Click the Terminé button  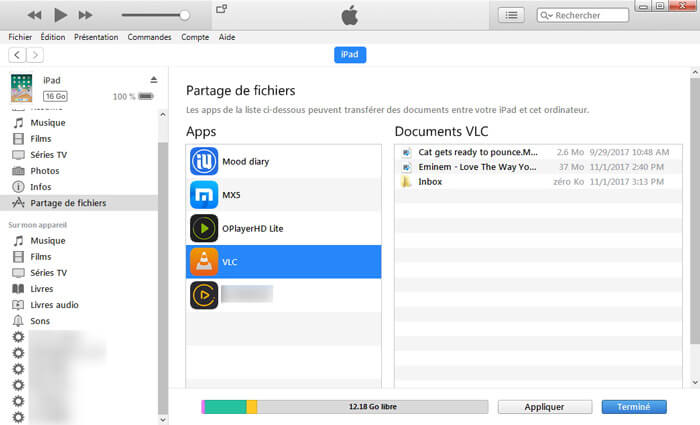[x=633, y=407]
